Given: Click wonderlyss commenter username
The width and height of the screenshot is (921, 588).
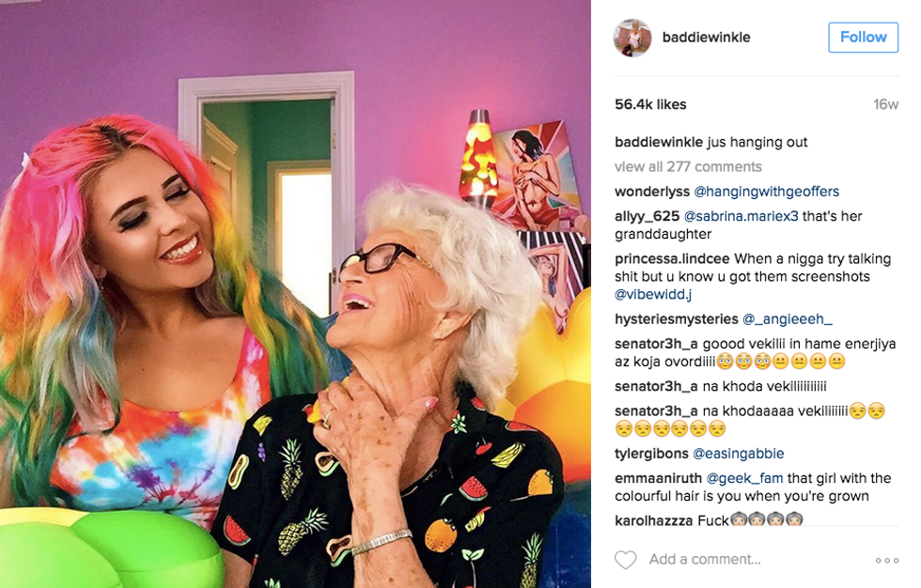Looking at the screenshot, I should pos(652,192).
